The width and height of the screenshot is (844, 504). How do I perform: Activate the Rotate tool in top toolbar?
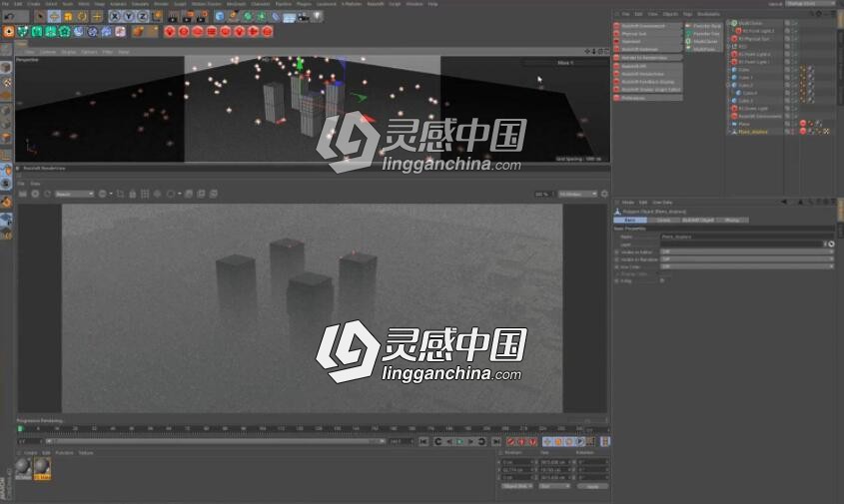(82, 17)
